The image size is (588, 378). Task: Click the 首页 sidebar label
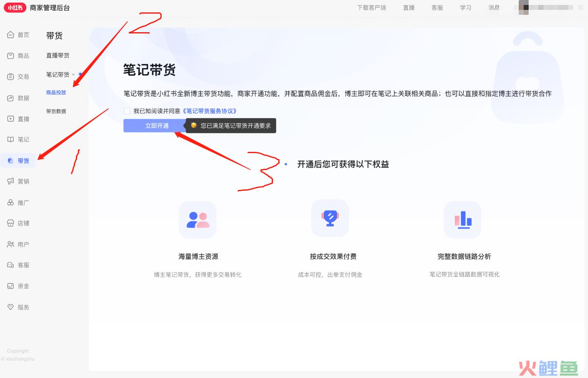[24, 35]
